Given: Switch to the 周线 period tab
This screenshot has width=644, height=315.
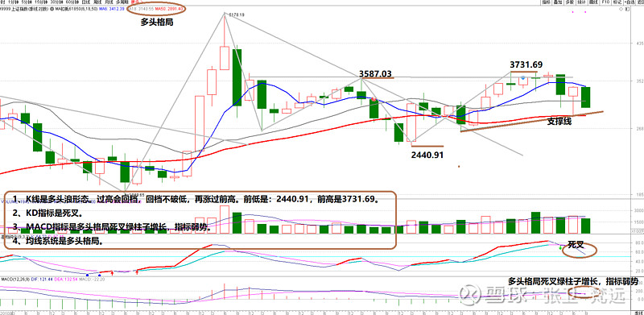Looking at the screenshot, I should point(97,2).
